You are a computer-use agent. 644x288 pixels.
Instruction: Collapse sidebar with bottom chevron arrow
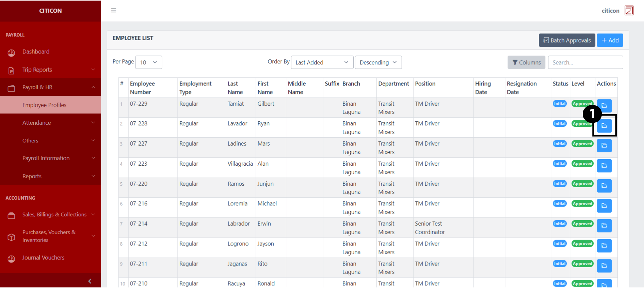pos(90,281)
